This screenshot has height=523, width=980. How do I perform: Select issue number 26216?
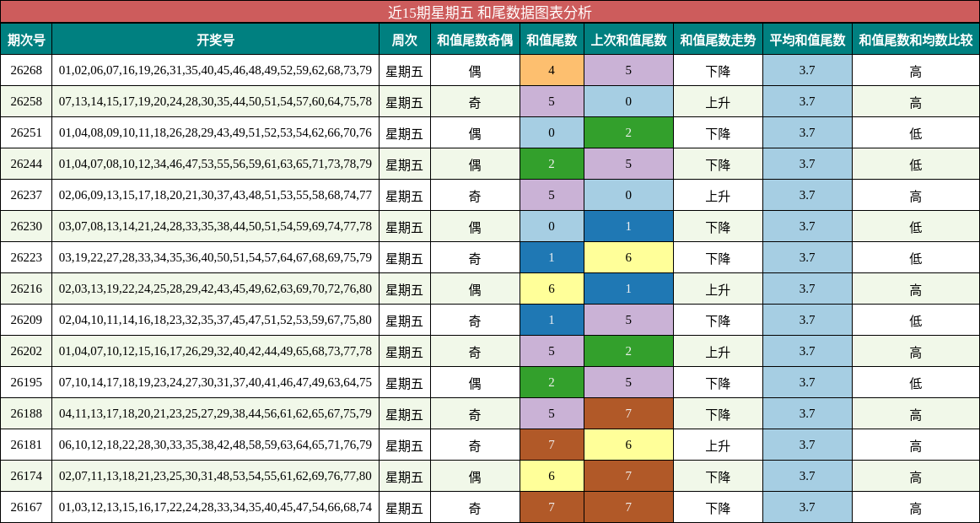pos(26,289)
